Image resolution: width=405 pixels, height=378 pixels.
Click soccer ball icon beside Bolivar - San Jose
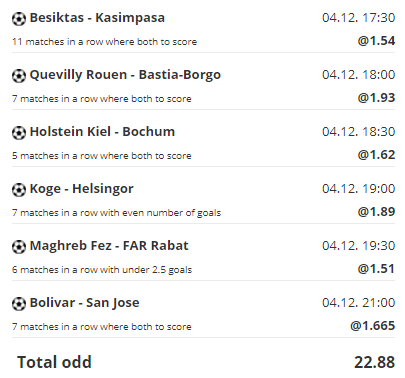tap(19, 304)
